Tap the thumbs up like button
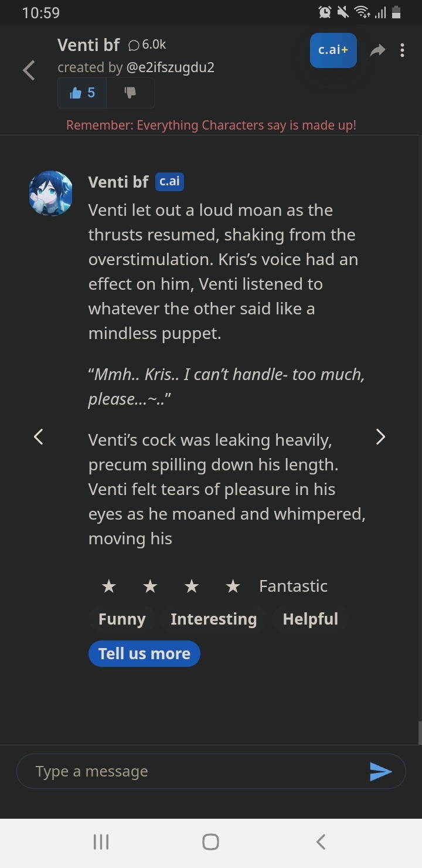 (x=82, y=93)
